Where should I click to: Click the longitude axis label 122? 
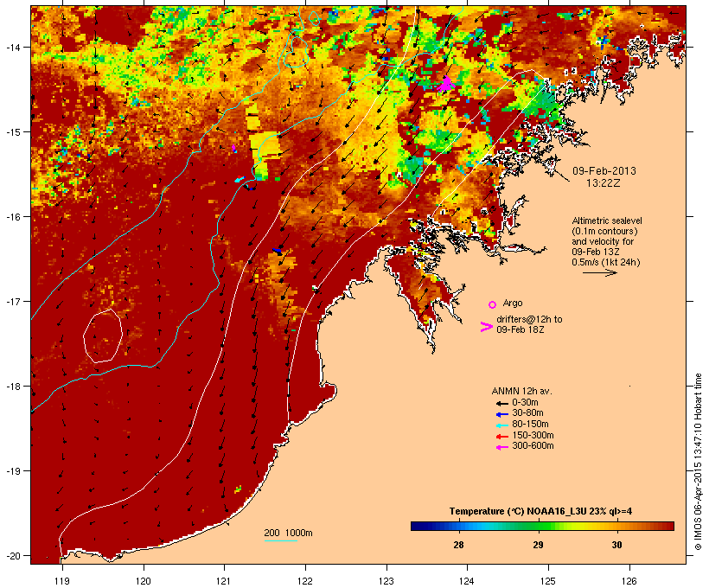tap(304, 581)
